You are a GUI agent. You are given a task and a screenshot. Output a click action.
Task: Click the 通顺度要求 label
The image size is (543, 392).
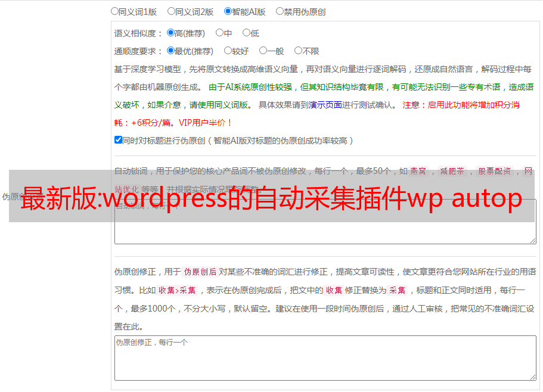pyautogui.click(x=138, y=51)
